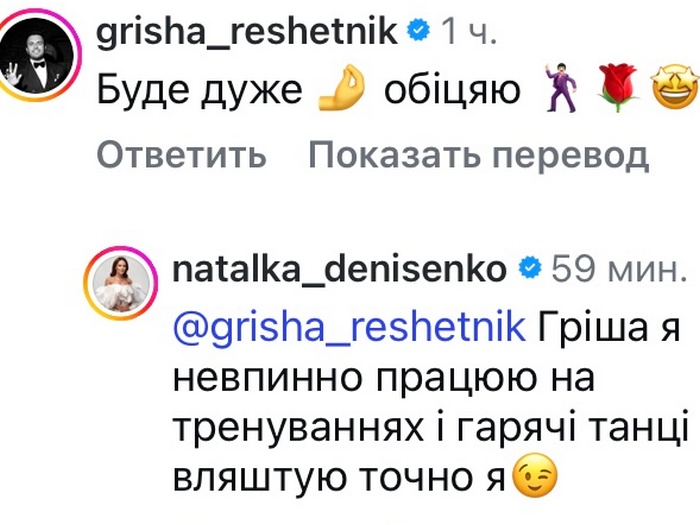Image resolution: width=700 pixels, height=525 pixels.
Task: Tap "Показать перевод" to translate comment
Action: click(479, 155)
